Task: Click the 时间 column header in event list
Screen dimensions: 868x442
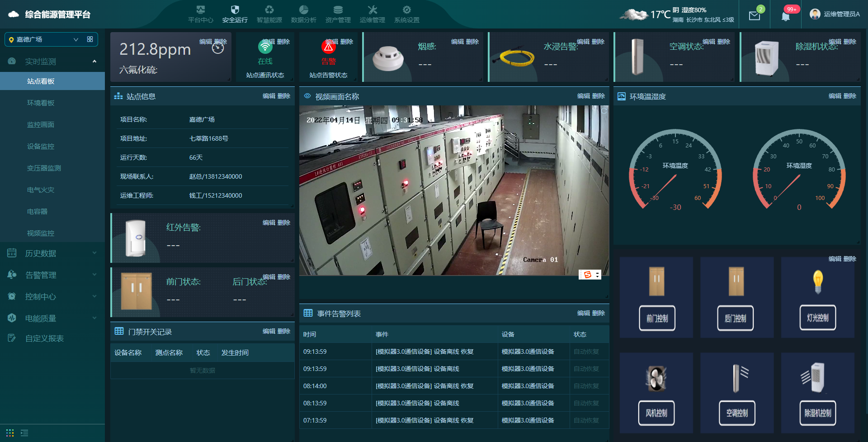Action: (310, 334)
